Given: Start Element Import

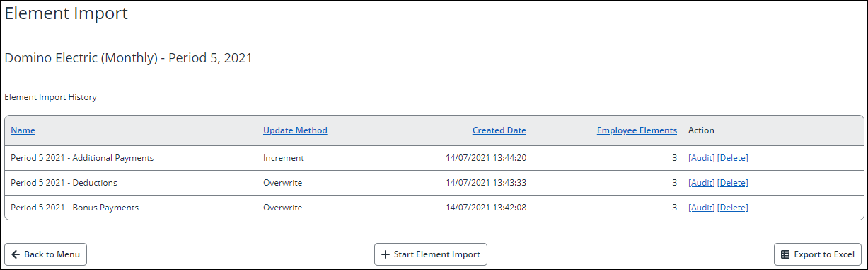Looking at the screenshot, I should (x=431, y=254).
